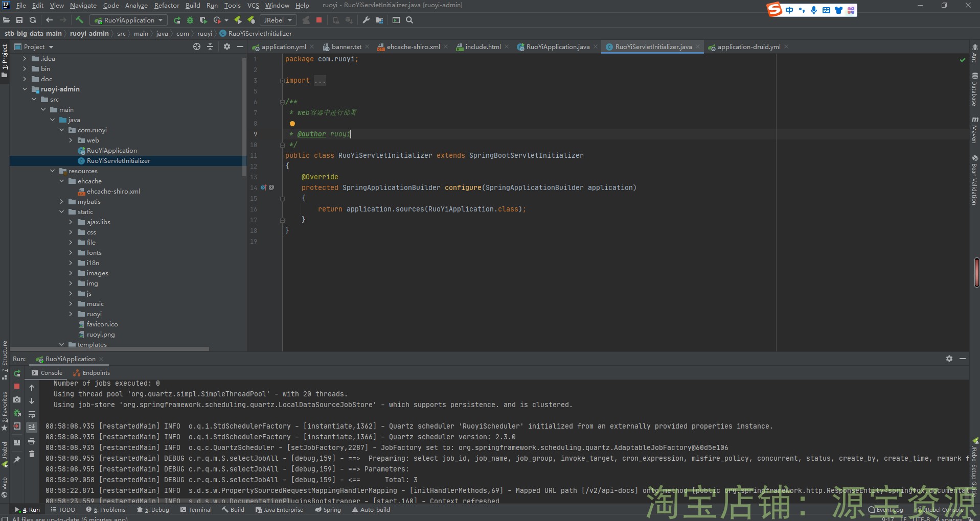980x521 pixels.
Task: Click the Rerun RuoYiApplication icon in Run panel
Action: [17, 373]
